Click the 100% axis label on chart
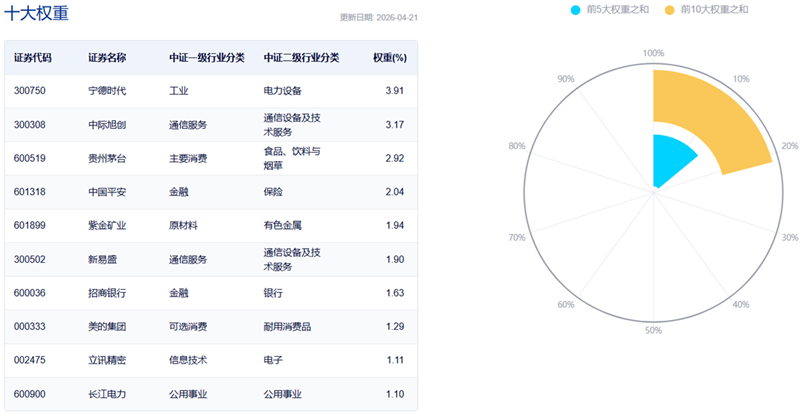Image resolution: width=802 pixels, height=413 pixels. click(x=653, y=53)
